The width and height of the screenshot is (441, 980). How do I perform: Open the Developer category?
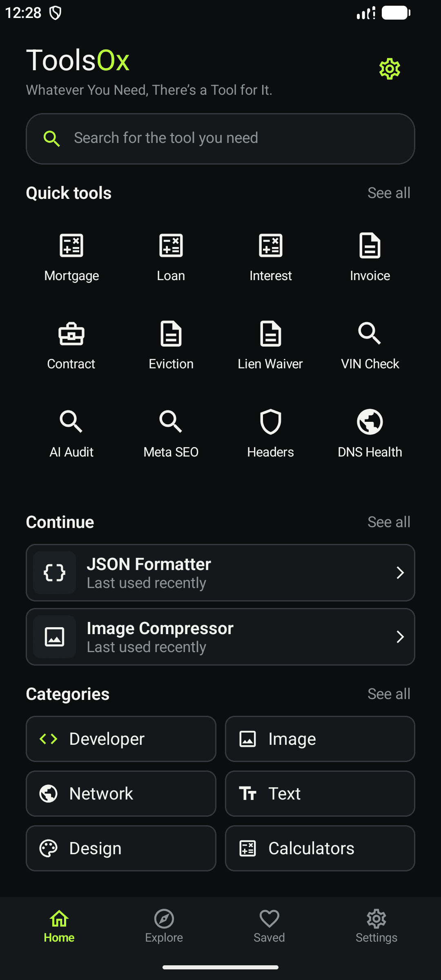121,739
